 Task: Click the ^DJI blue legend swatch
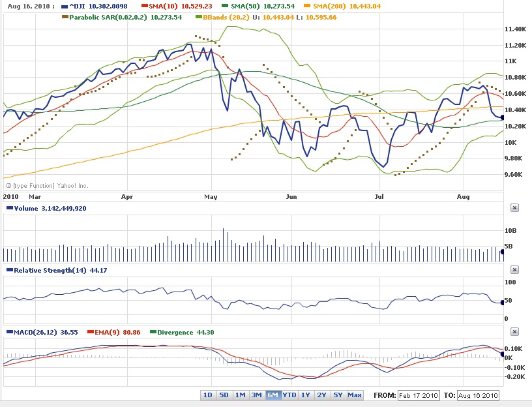pos(65,7)
